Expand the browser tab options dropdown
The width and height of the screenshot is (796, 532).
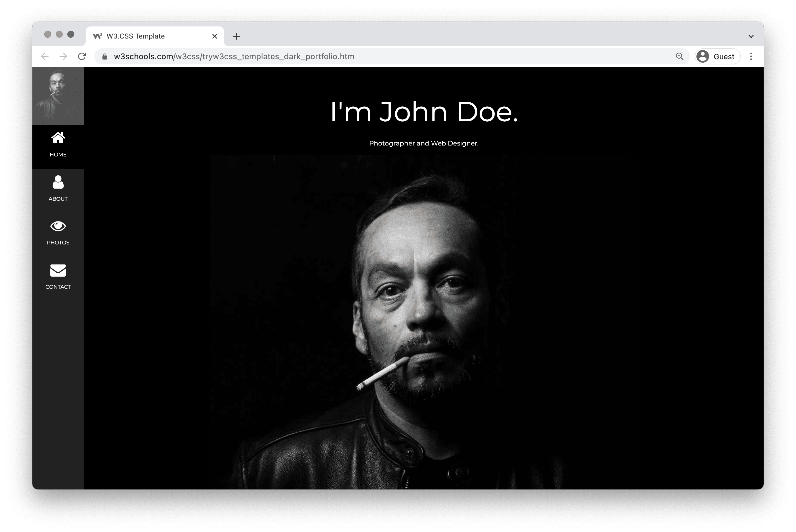751,36
